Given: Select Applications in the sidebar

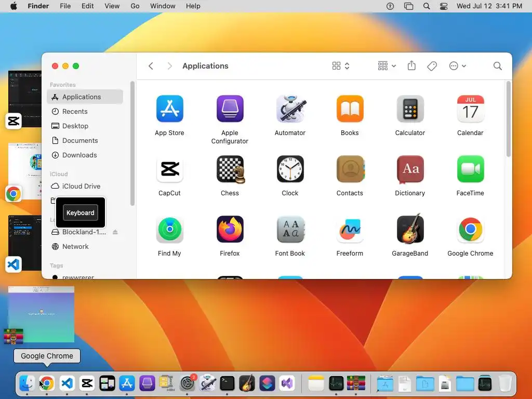Looking at the screenshot, I should (x=85, y=97).
